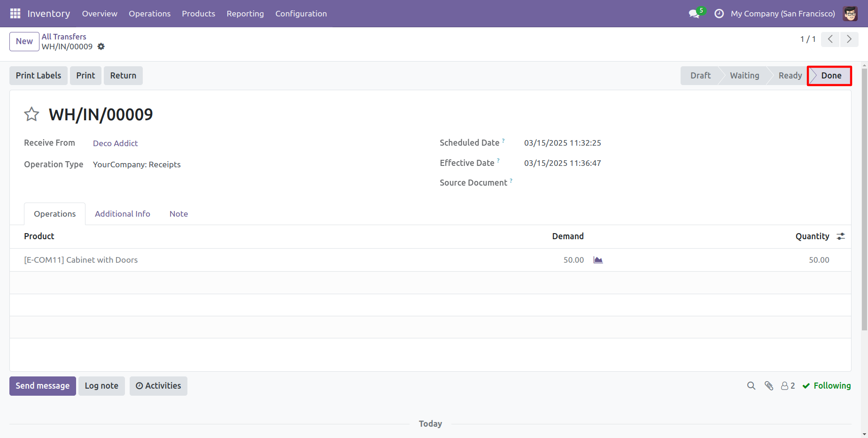Open the Cabinet with Doors product row

coord(430,260)
